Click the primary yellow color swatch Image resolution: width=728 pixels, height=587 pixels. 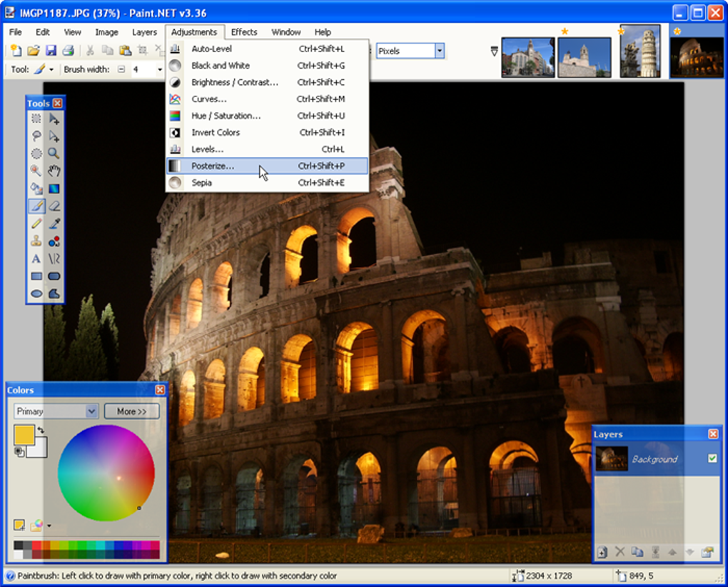point(24,435)
